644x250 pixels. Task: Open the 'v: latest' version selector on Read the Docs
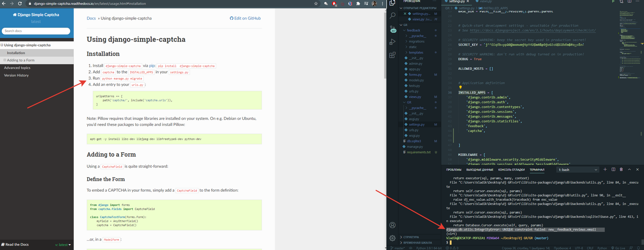[x=63, y=245]
